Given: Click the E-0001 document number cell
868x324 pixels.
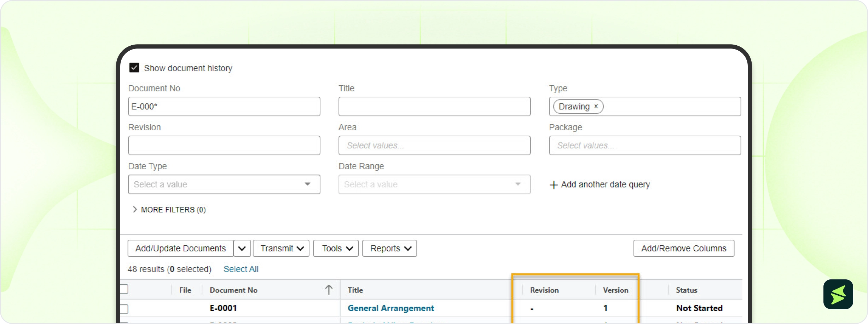Looking at the screenshot, I should 223,308.
